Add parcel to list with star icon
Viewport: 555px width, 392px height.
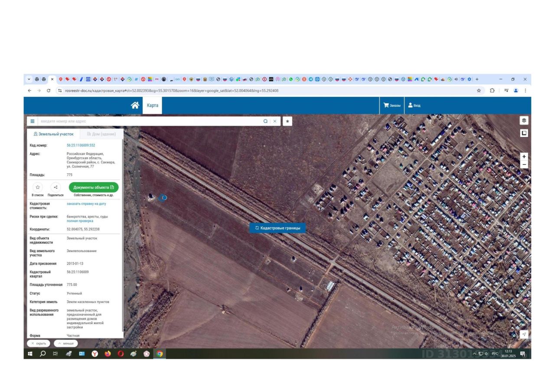click(x=38, y=187)
